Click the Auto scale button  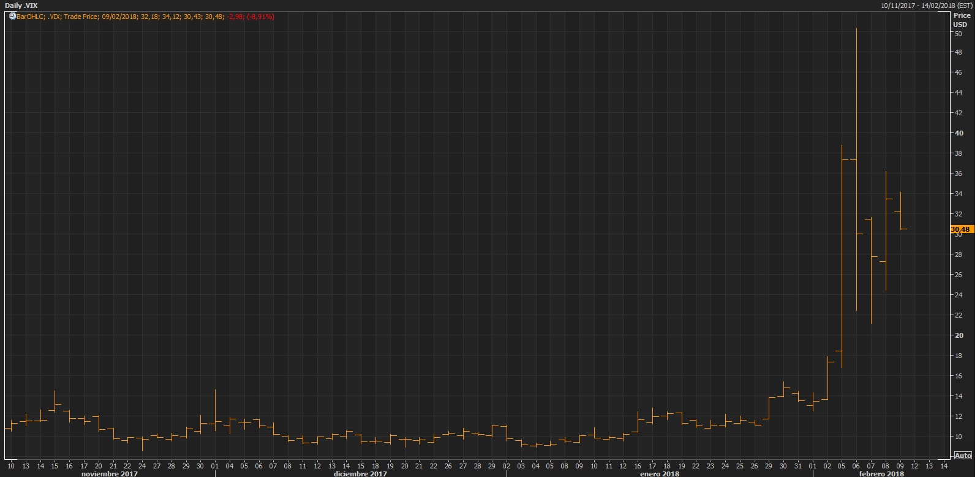(962, 456)
